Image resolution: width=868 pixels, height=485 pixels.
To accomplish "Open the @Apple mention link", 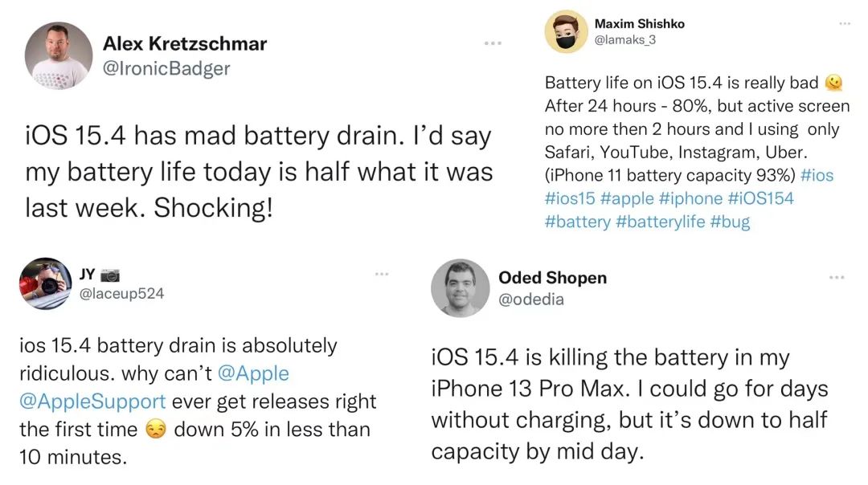I will [252, 373].
